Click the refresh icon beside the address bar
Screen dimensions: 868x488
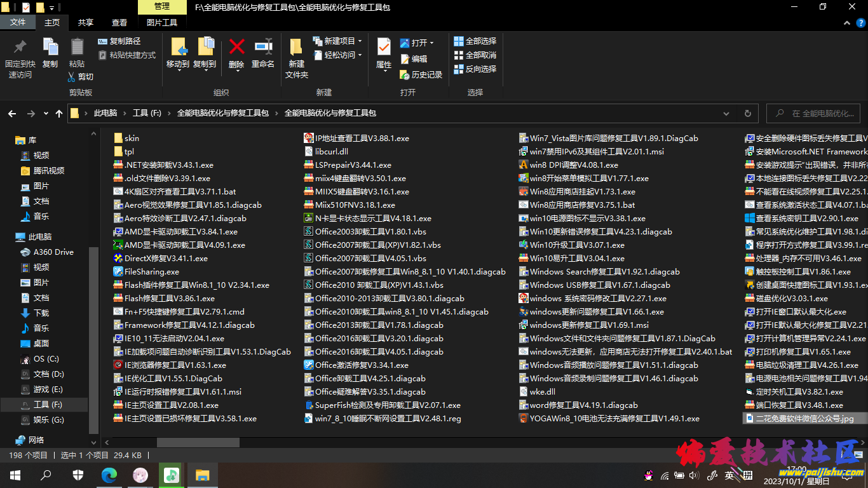747,112
